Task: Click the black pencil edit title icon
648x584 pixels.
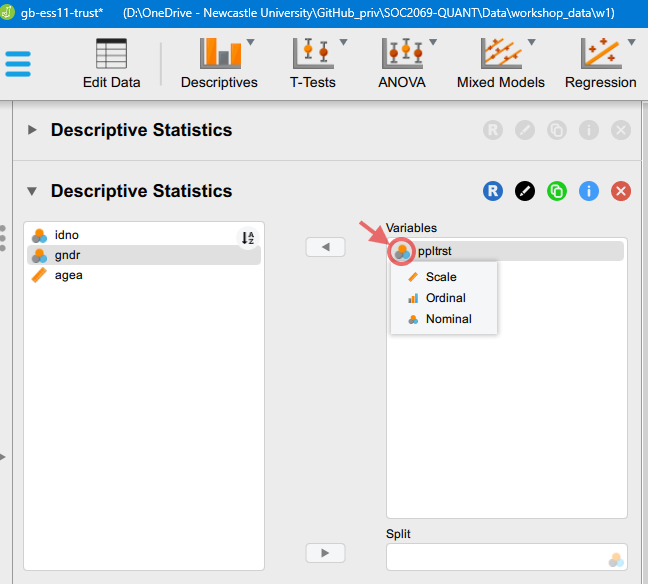Action: point(524,191)
